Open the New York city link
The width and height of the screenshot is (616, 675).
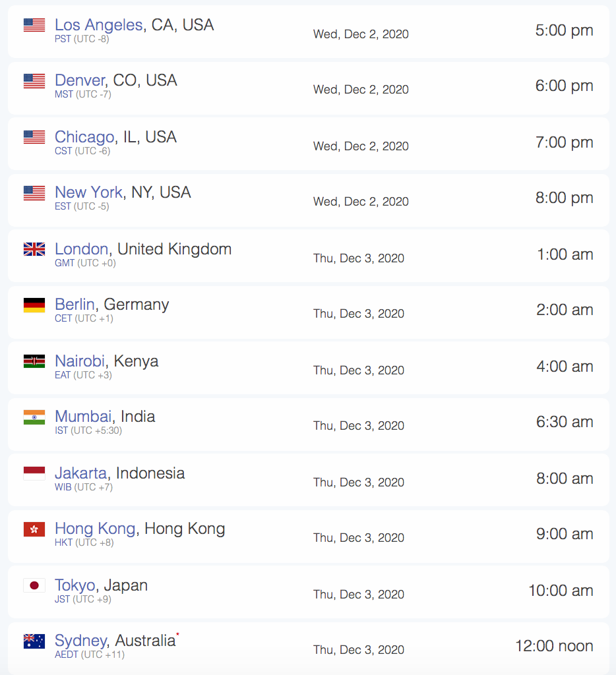[89, 192]
